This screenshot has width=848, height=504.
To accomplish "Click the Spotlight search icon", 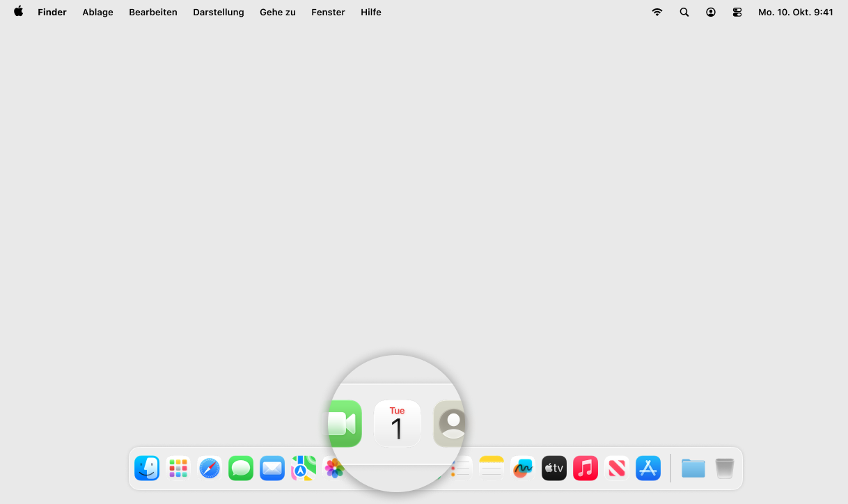I will click(684, 12).
